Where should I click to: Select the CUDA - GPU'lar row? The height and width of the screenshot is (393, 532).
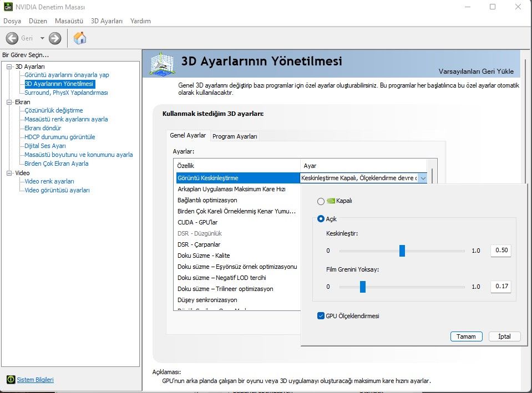click(238, 222)
